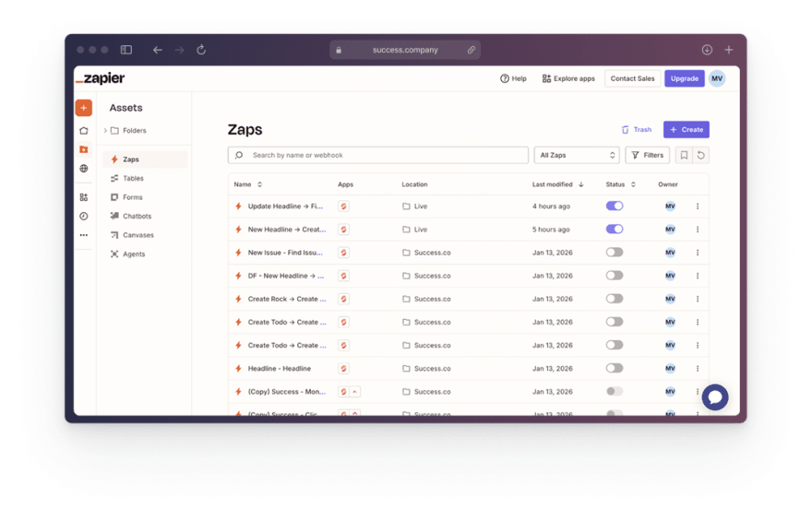Click the orange plus create icon in the sidebar
The width and height of the screenshot is (812, 519).
pos(83,108)
